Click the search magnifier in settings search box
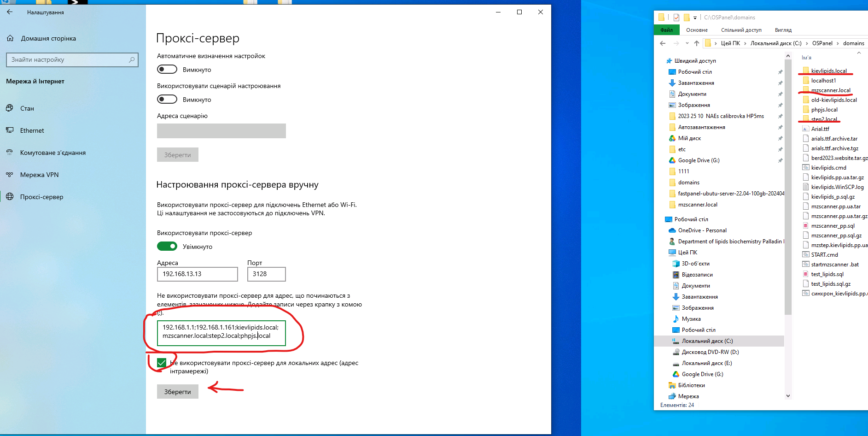 coord(132,59)
